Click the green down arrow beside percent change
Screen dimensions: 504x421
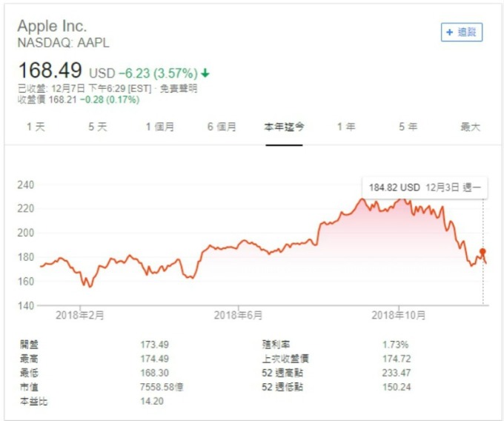point(205,73)
